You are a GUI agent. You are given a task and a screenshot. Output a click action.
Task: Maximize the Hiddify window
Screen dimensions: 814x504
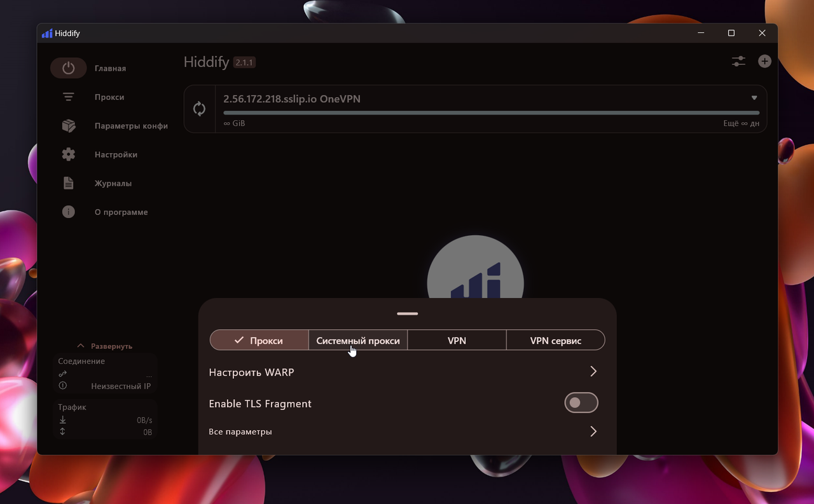(x=731, y=33)
